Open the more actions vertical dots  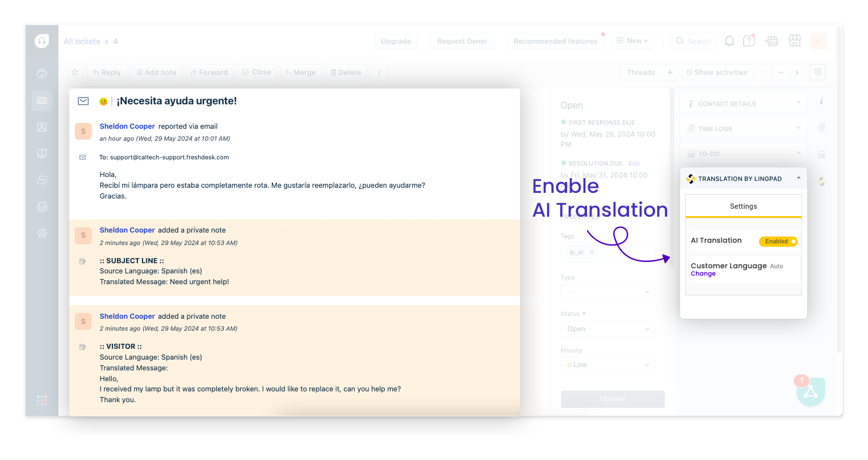379,73
